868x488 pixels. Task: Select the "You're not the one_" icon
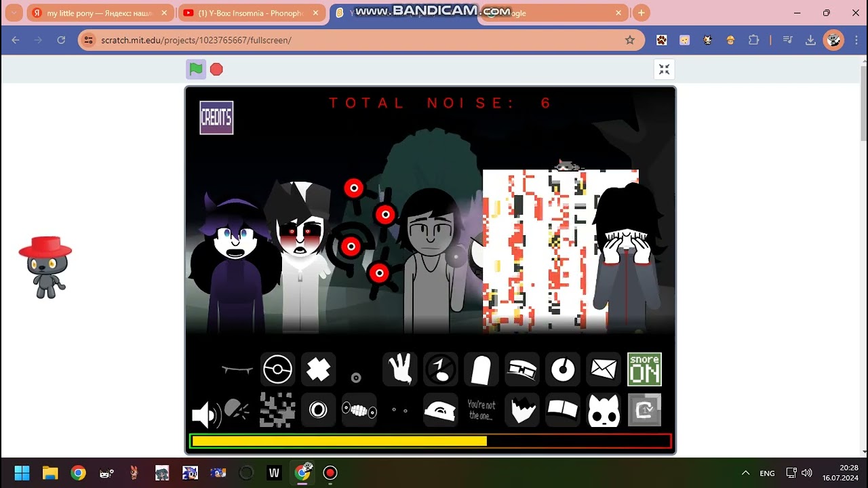(481, 410)
